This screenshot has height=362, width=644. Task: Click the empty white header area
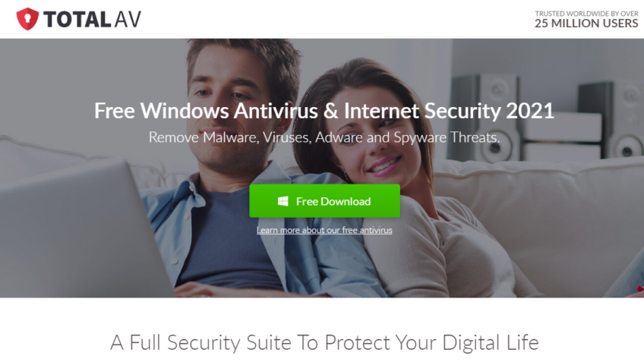336,19
